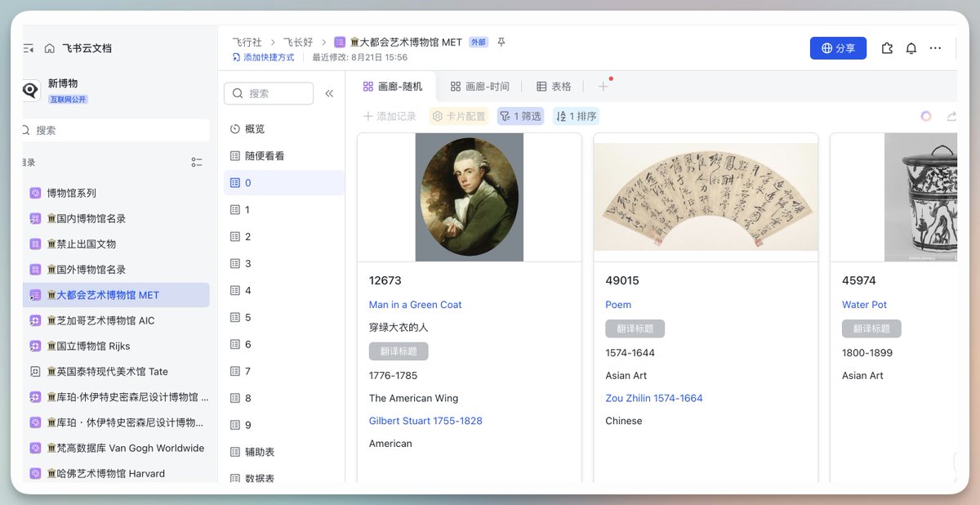Click the directory list settings icon
980x505 pixels.
197,163
